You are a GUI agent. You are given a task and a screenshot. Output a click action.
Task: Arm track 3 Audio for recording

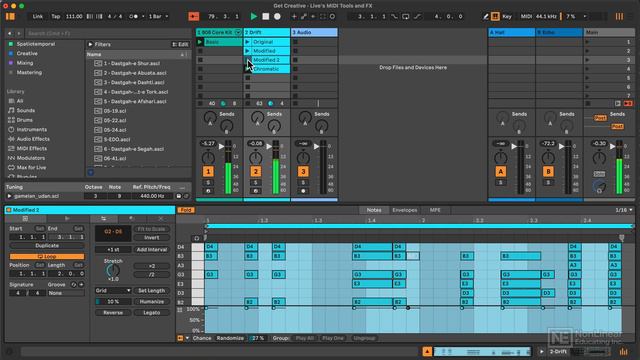tap(303, 191)
